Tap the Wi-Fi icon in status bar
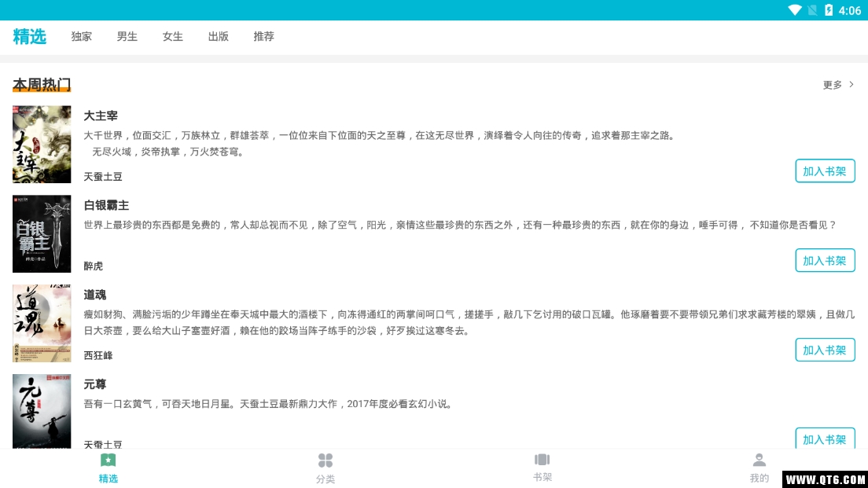The image size is (868, 488). pos(795,10)
